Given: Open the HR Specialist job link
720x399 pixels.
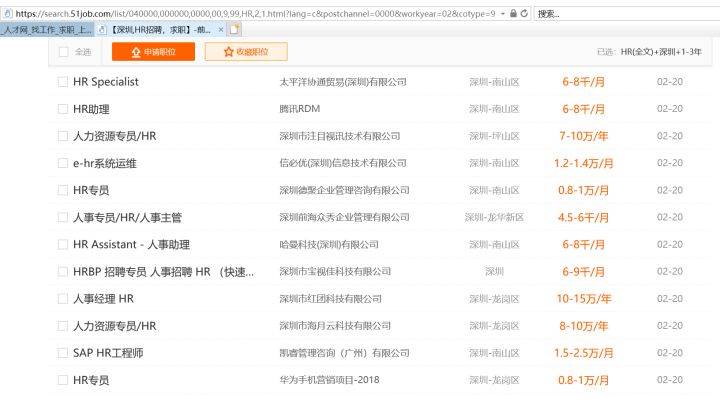Looking at the screenshot, I should pyautogui.click(x=106, y=82).
